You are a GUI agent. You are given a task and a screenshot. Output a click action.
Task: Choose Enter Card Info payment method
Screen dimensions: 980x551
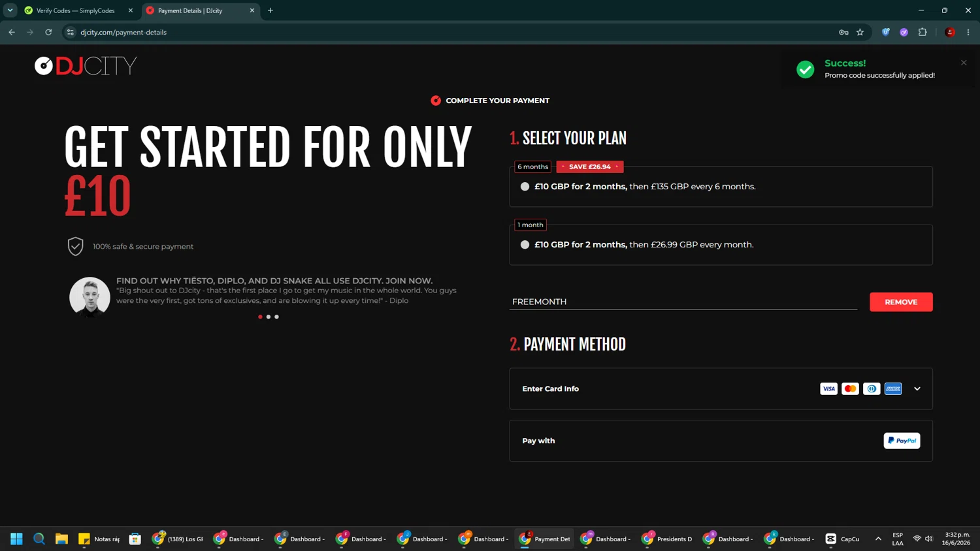click(x=721, y=388)
